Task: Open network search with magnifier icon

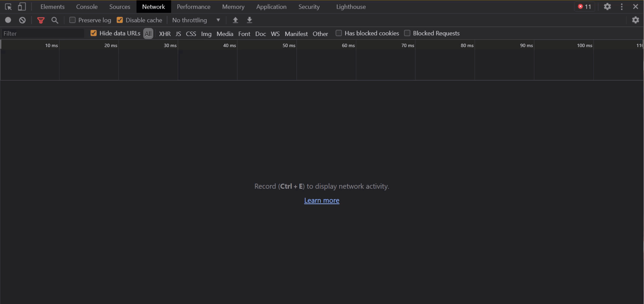Action: tap(55, 20)
